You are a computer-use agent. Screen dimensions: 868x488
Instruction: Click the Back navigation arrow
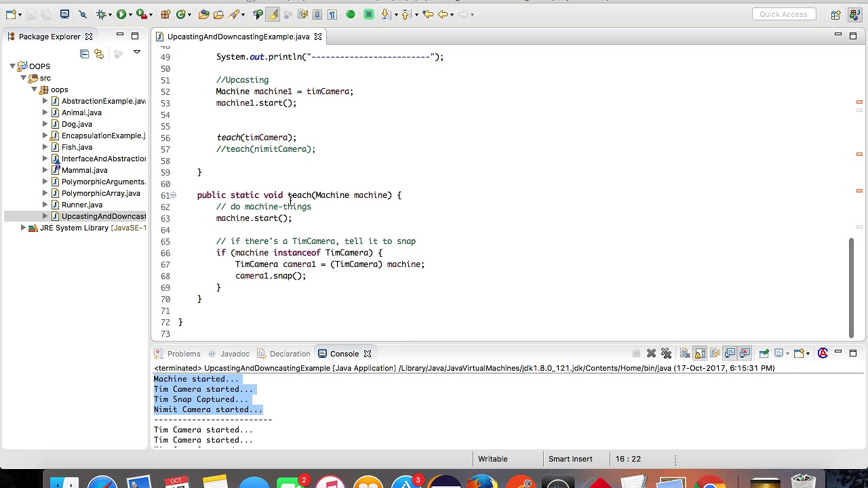click(x=443, y=14)
